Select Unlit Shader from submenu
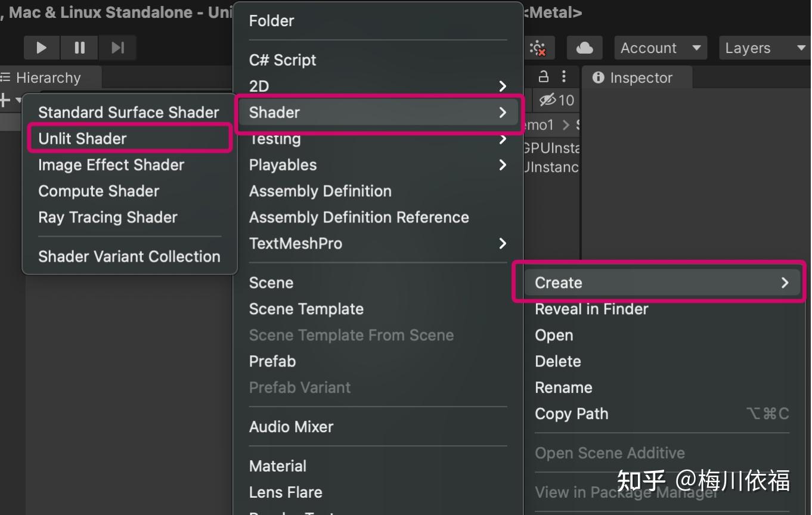Image resolution: width=812 pixels, height=515 pixels. pyautogui.click(x=82, y=138)
